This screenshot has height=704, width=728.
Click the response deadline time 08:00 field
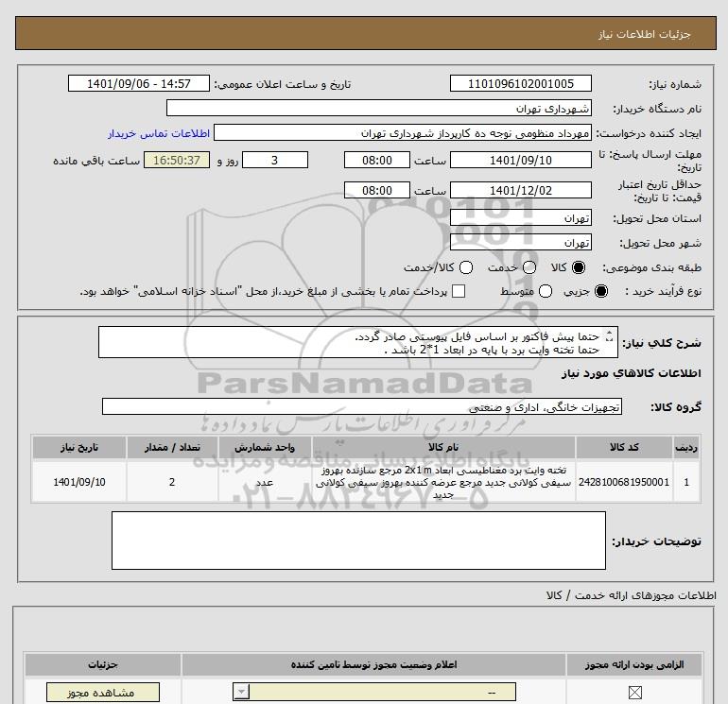point(377,160)
